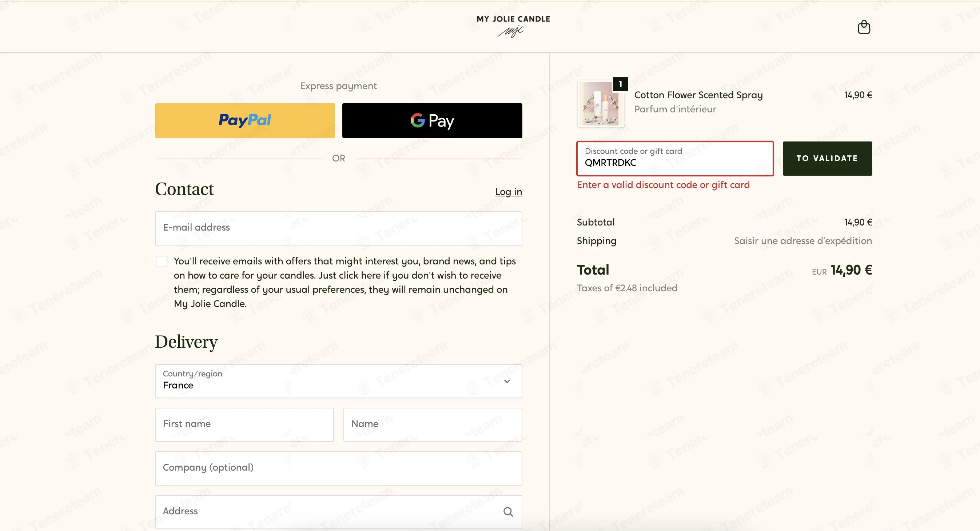Viewport: 980px width, 531px height.
Task: Click the search icon in Address field
Action: click(508, 512)
